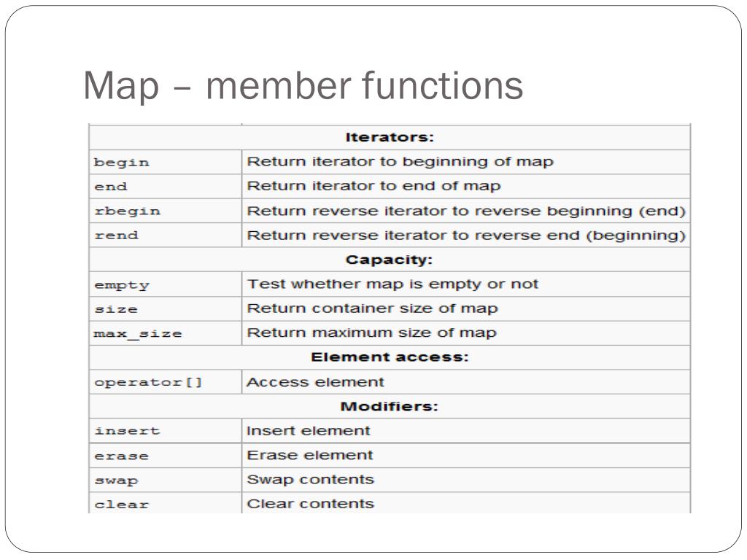Click the Capacity section header
Viewport: 747px width, 560px height.
tap(389, 260)
